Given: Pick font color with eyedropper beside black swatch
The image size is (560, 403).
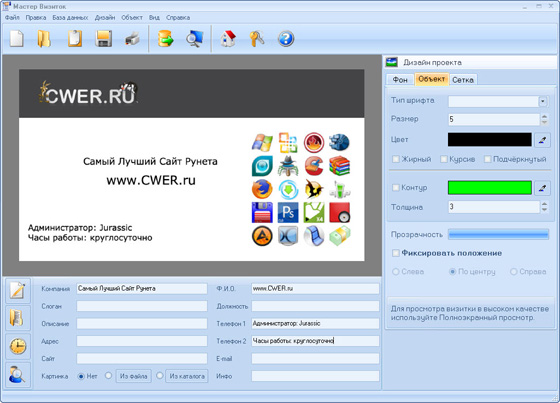Looking at the screenshot, I should 542,140.
